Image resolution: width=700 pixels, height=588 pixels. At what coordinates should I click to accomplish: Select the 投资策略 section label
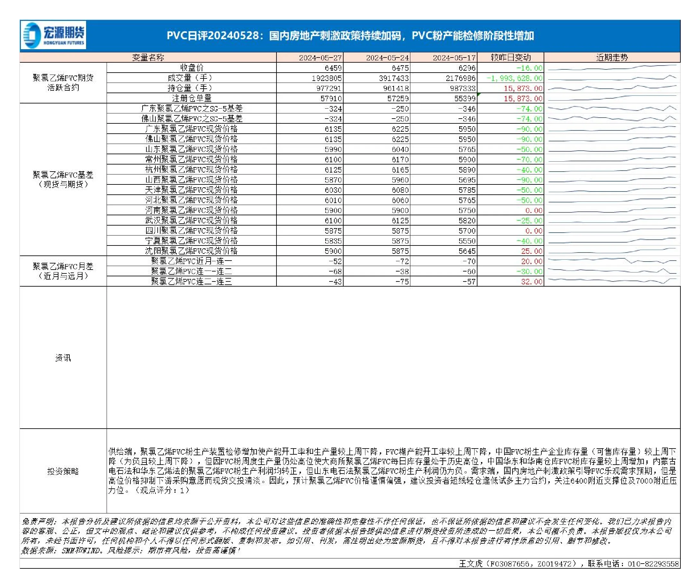[x=63, y=471]
